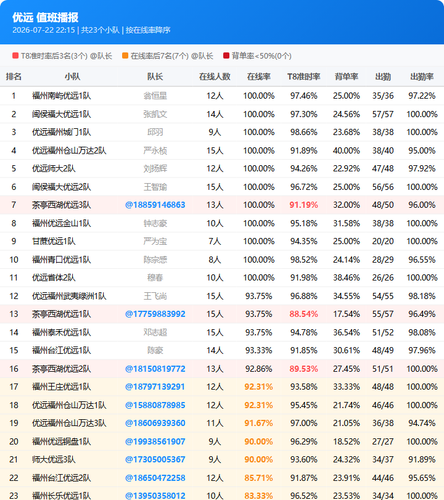Screen dimensions: 444x500
Task: Click red T8 rate value 89.53%
Action: pos(304,369)
